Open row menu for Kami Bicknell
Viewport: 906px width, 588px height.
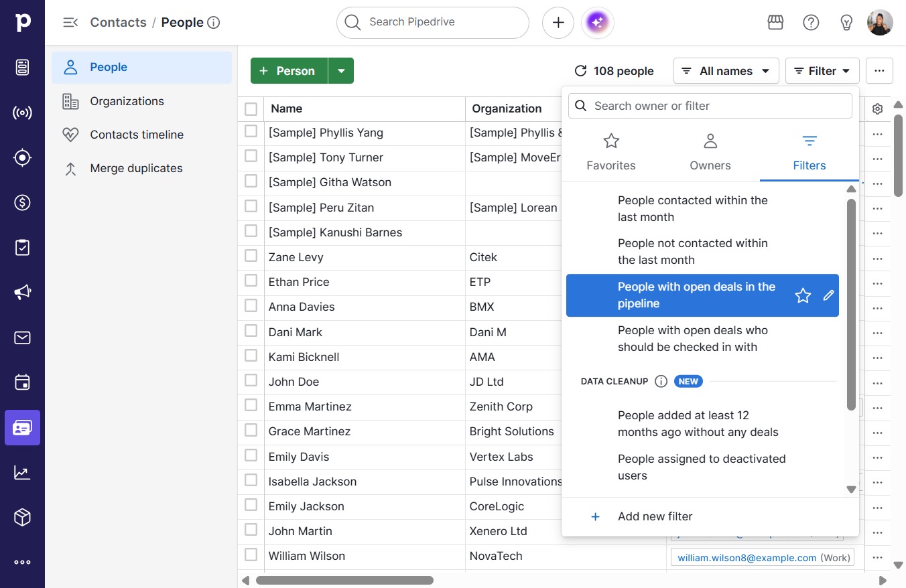tap(878, 358)
